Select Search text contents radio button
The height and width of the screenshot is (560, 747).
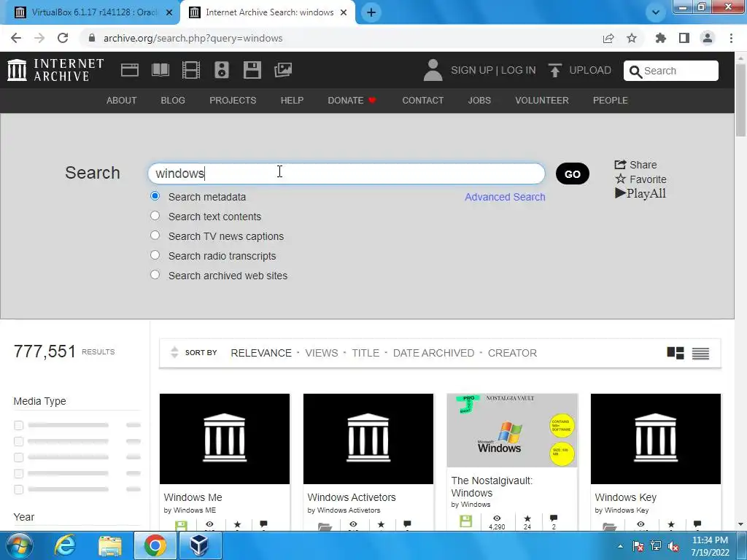click(x=155, y=216)
